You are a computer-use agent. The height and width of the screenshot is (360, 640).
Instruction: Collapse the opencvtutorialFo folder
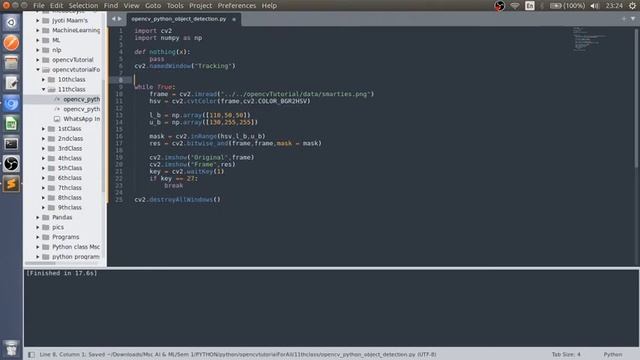pyautogui.click(x=38, y=69)
